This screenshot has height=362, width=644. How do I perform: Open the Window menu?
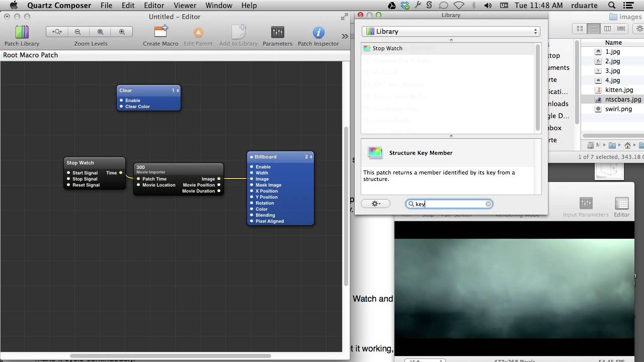coord(219,6)
